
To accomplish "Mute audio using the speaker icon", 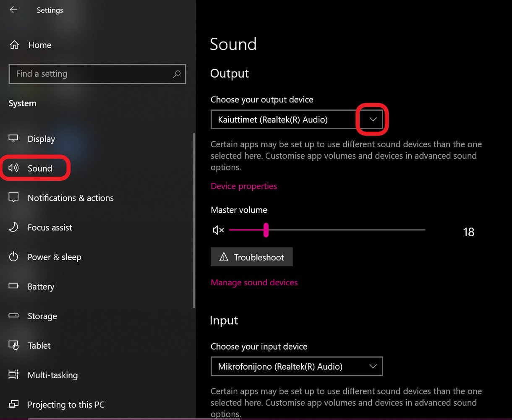I will coord(217,230).
